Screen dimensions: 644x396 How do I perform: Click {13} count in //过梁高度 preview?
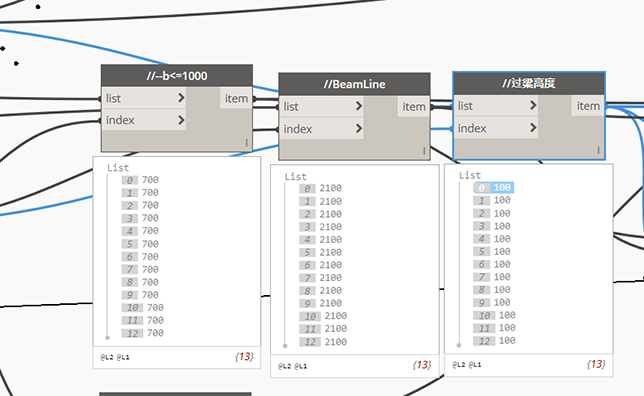point(596,364)
